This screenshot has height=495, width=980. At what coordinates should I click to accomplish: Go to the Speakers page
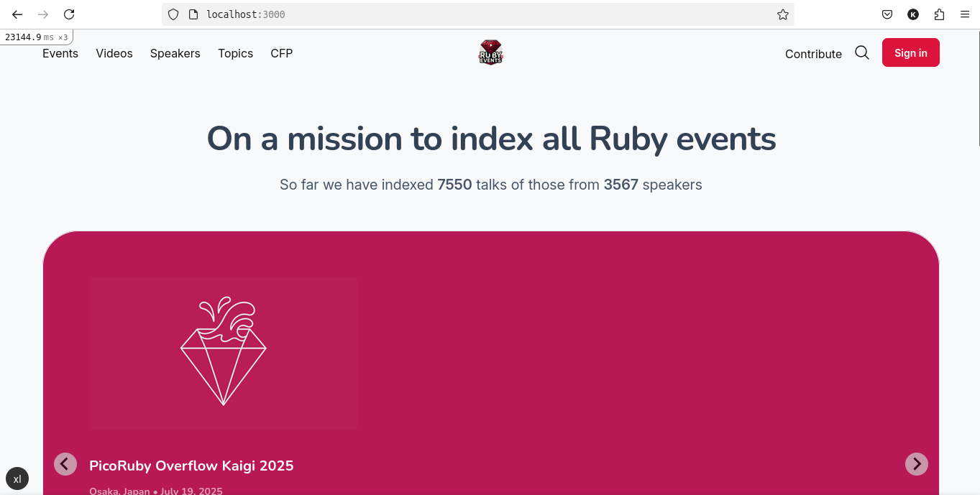(x=175, y=53)
